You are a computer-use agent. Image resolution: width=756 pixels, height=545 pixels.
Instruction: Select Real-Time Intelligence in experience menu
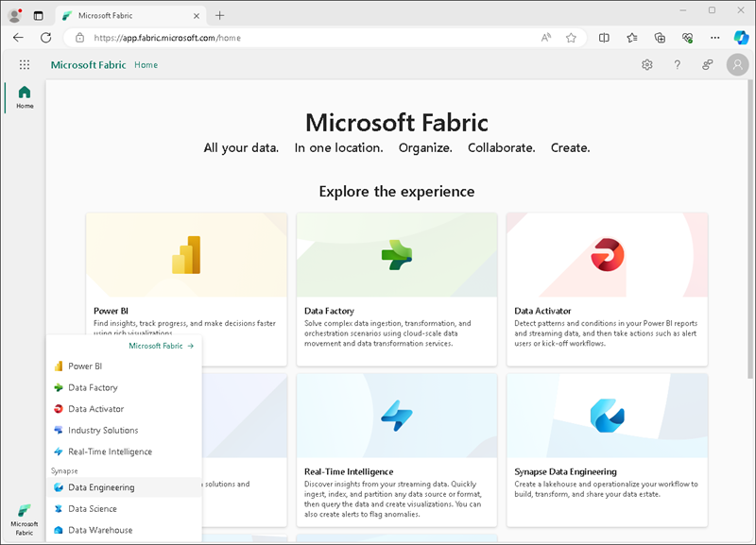coord(124,451)
